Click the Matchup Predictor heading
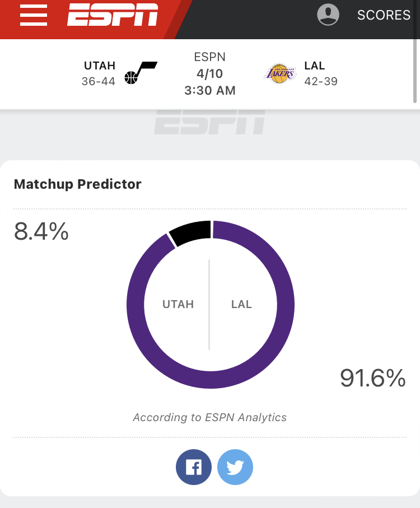This screenshot has height=508, width=420. [78, 184]
